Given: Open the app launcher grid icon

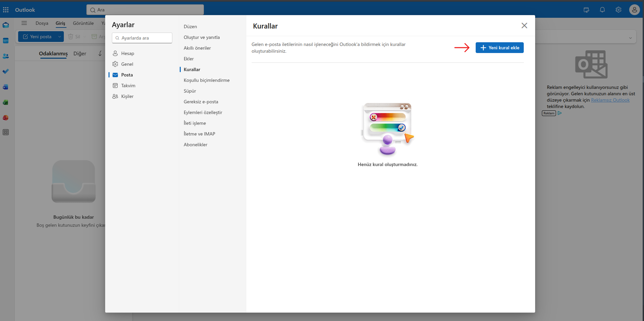Looking at the screenshot, I should 6,10.
